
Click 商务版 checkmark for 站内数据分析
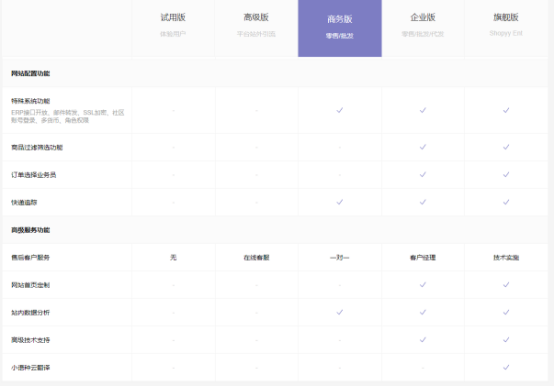pos(340,312)
